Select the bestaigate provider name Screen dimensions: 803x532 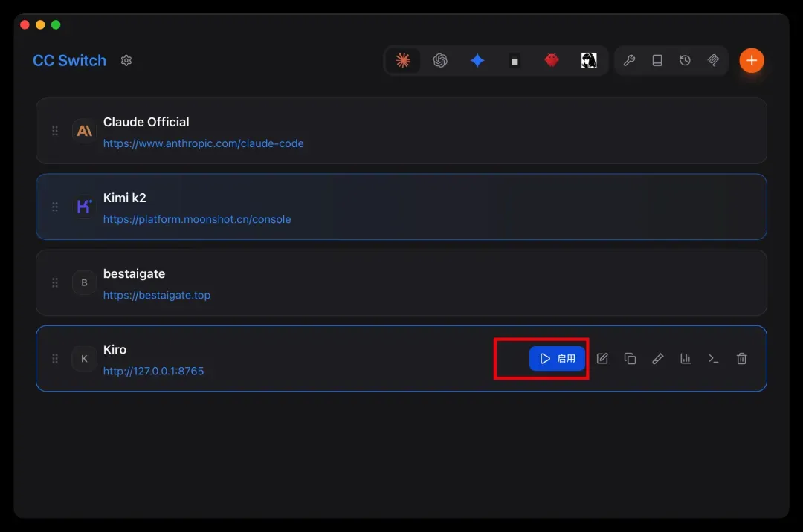tap(134, 273)
